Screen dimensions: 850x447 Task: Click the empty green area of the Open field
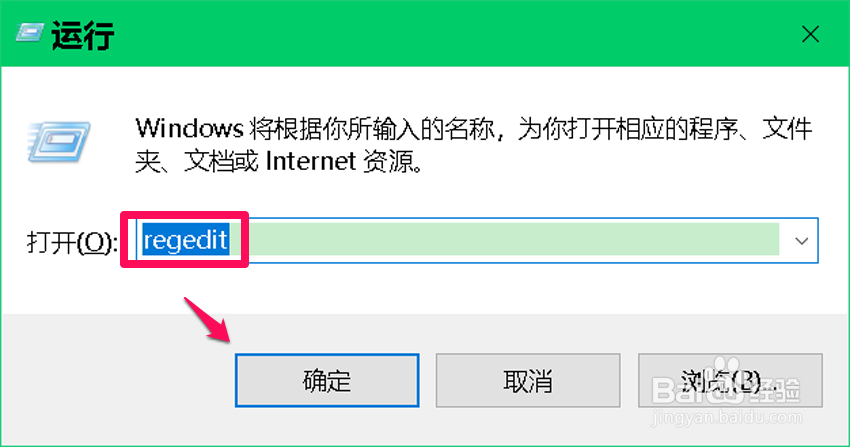point(512,239)
